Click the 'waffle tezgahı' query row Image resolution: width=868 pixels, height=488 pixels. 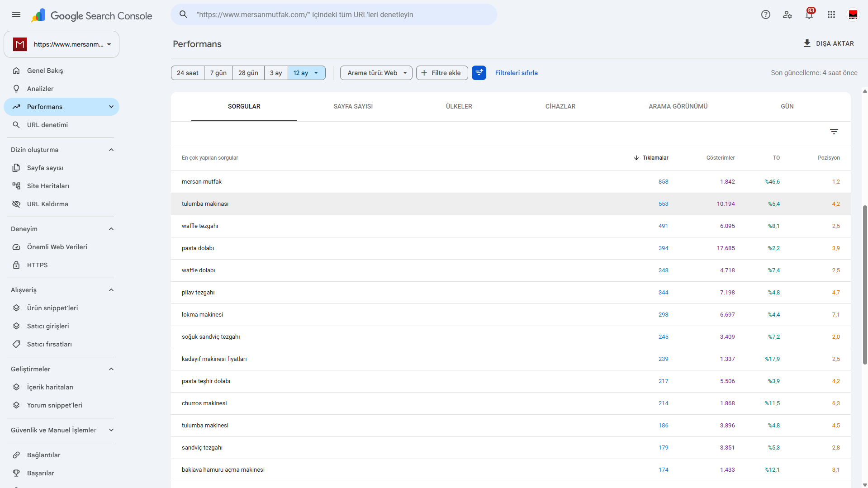coord(511,226)
